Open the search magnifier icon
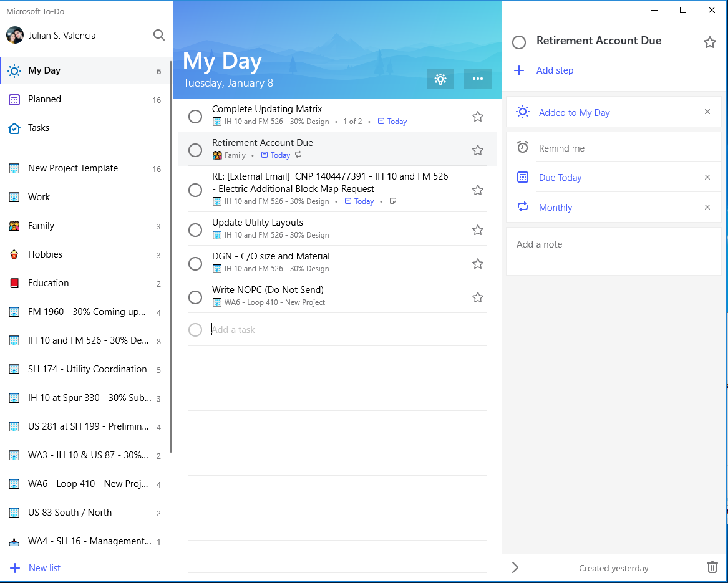The image size is (728, 583). point(159,36)
